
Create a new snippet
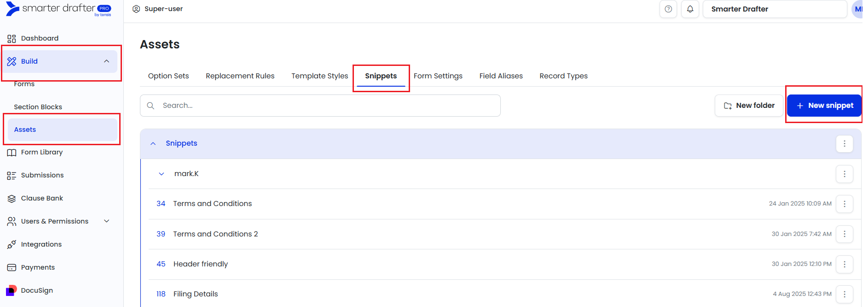[824, 106]
